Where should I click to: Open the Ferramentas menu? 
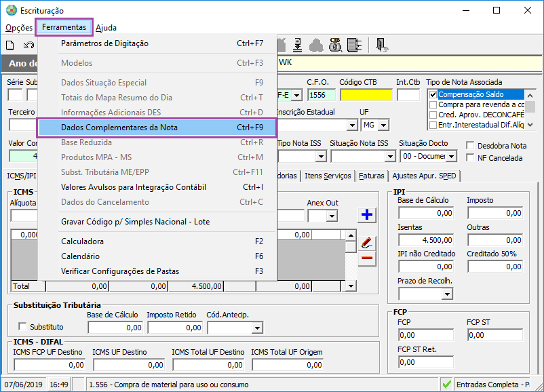[x=64, y=27]
